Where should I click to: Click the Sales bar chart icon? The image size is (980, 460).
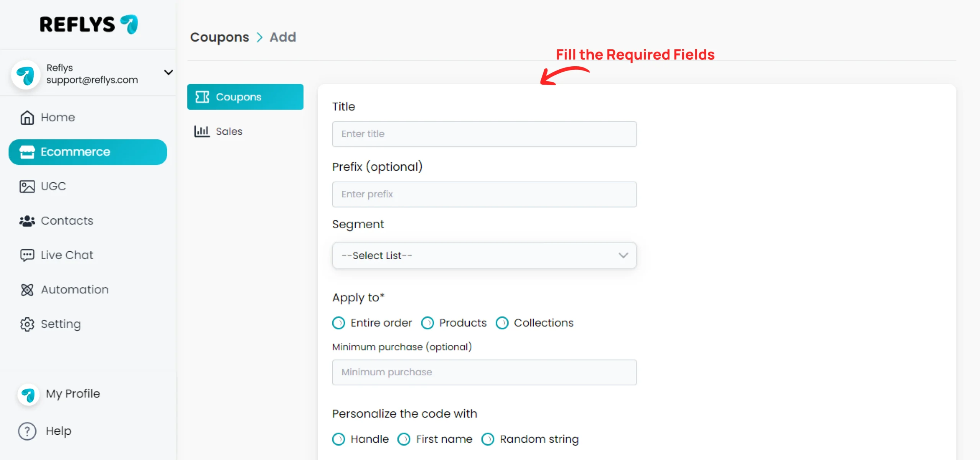tap(202, 131)
